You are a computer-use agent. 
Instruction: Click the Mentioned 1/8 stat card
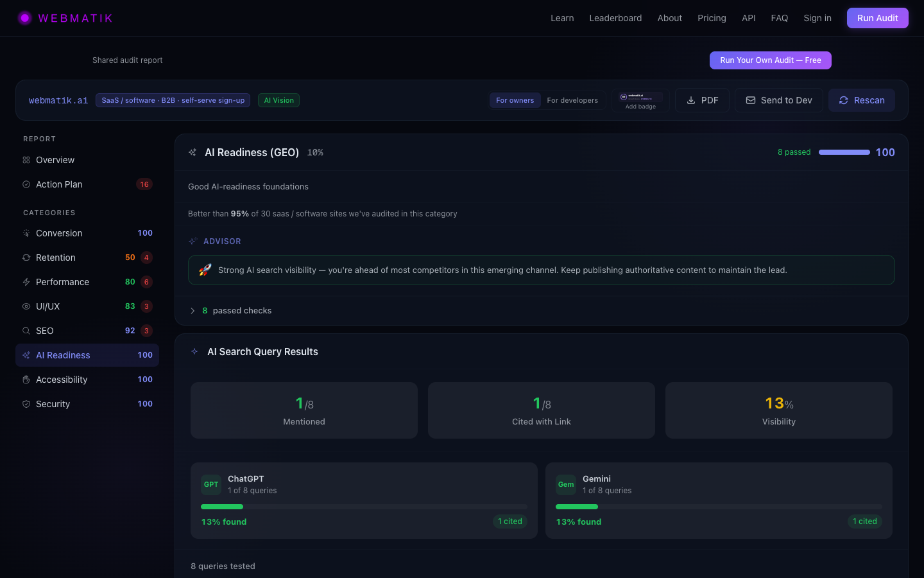point(304,410)
